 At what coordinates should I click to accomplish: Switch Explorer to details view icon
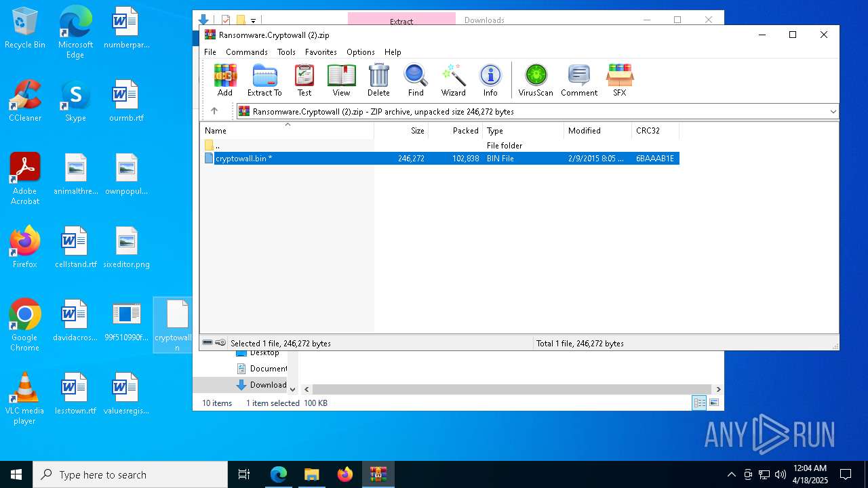tap(699, 403)
